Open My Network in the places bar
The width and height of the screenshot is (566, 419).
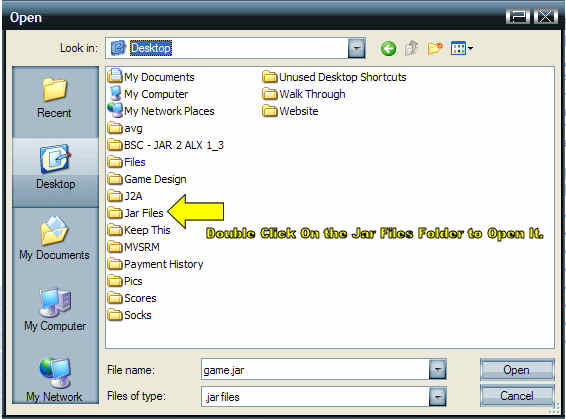pos(54,379)
